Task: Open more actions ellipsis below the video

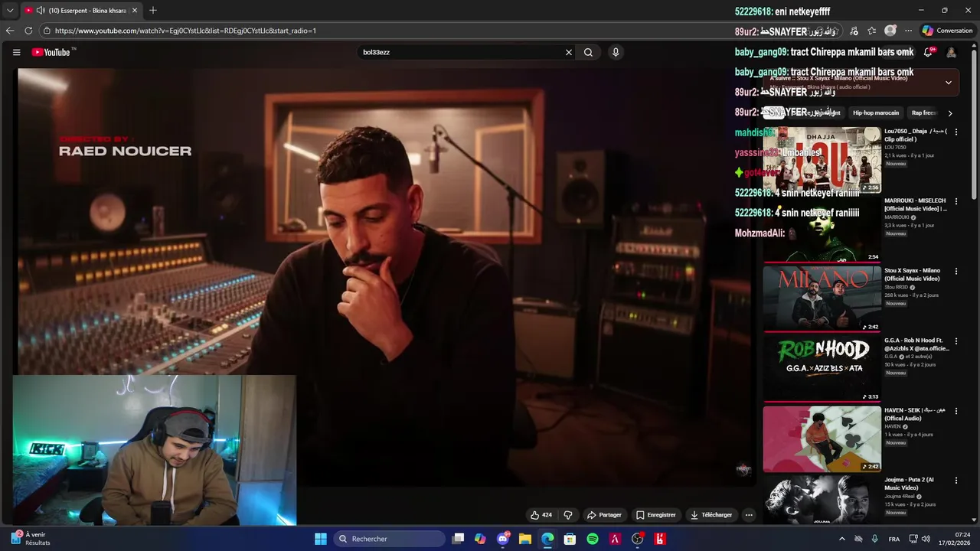Action: click(749, 515)
